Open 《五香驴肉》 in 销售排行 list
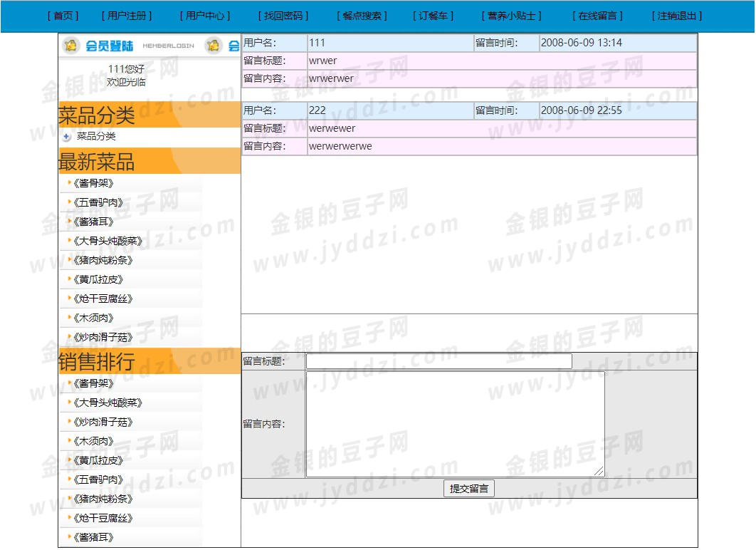756x550 pixels. pos(98,480)
